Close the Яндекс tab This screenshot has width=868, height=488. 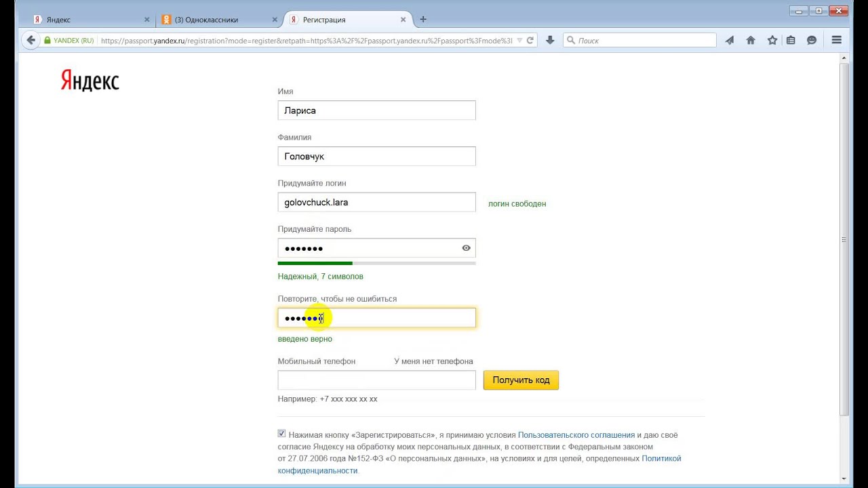[146, 20]
